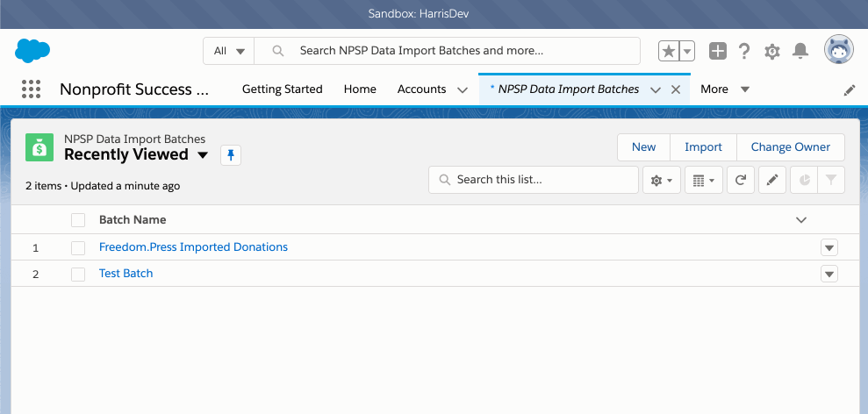Open the Test Batch record link
This screenshot has height=414, width=868.
pyautogui.click(x=126, y=274)
